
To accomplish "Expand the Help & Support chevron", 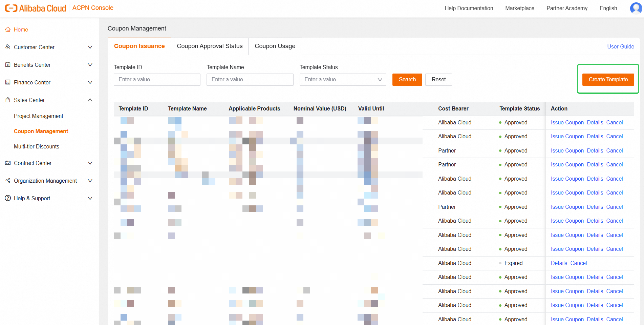I will 90,198.
